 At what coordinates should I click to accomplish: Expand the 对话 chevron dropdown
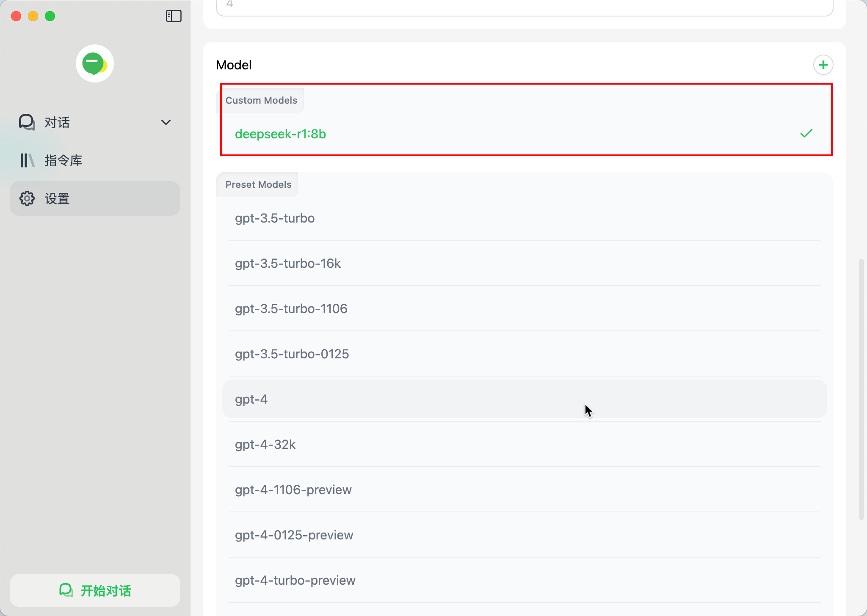point(166,122)
